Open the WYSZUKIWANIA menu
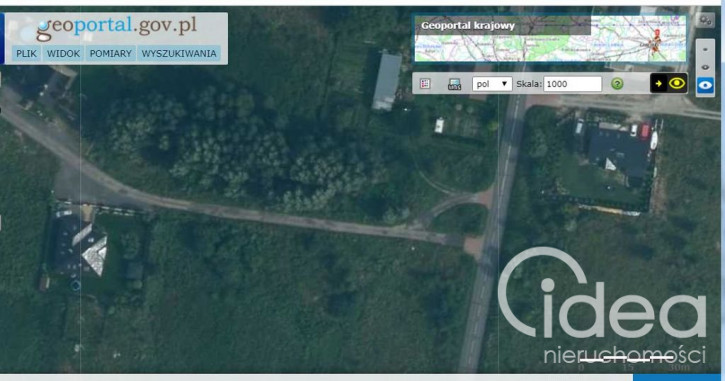 pos(178,54)
